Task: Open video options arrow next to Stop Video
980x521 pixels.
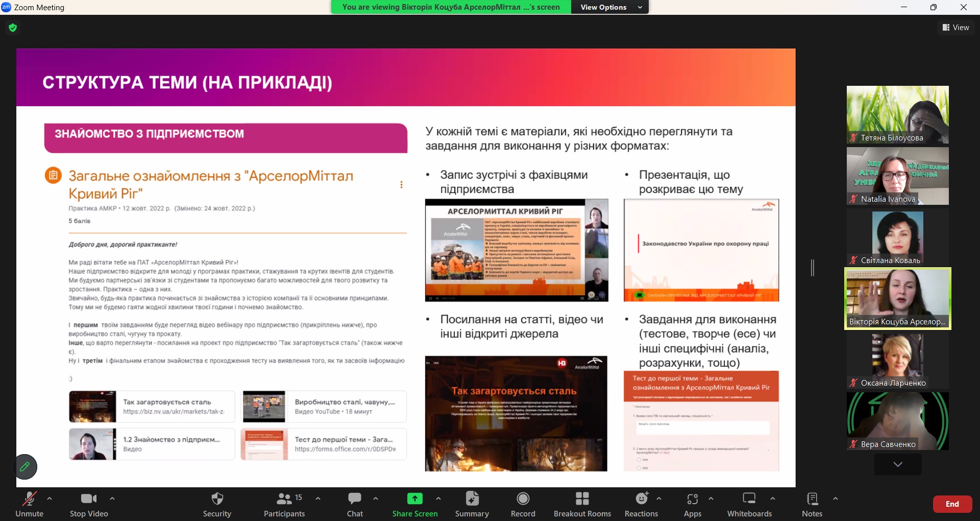Action: [112, 499]
